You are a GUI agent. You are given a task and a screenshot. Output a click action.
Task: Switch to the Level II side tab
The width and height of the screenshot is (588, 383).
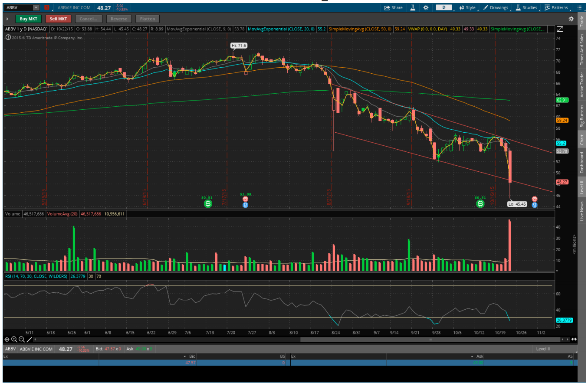click(582, 187)
